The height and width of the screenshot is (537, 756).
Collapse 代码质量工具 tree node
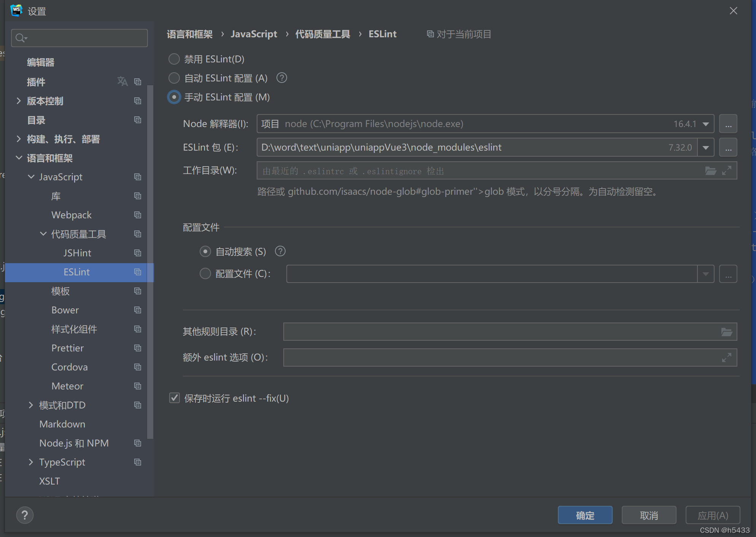[x=43, y=234]
